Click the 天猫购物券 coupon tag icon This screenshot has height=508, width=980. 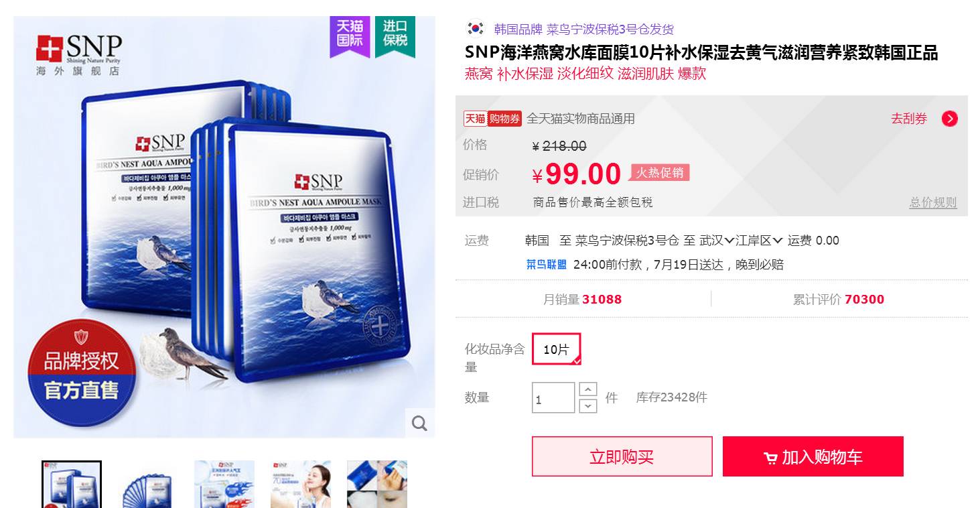point(492,119)
